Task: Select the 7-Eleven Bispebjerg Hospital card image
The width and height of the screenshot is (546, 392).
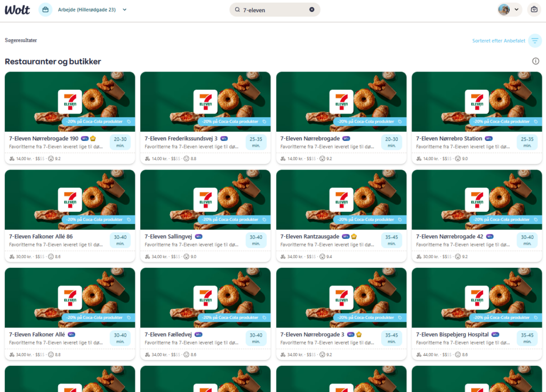Action: (477, 298)
